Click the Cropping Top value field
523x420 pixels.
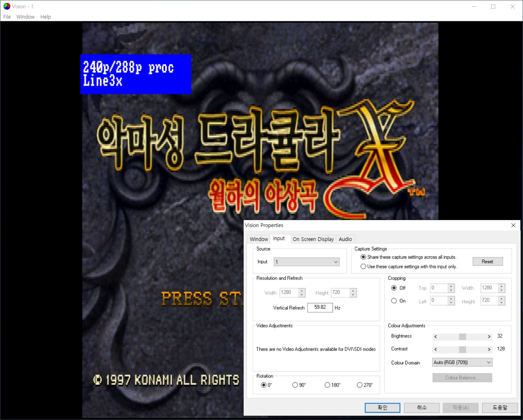click(x=439, y=288)
